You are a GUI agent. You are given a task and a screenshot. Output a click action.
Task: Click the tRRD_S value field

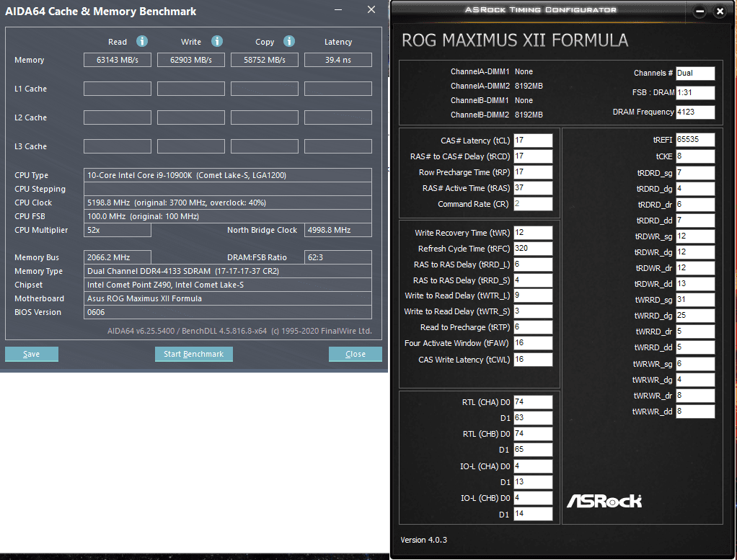pos(533,280)
